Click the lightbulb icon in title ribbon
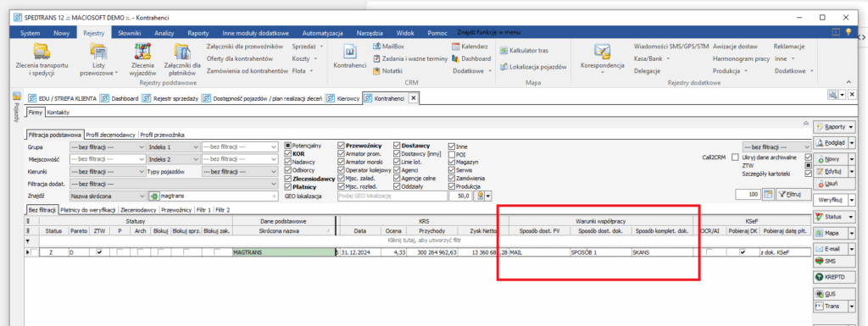Screen dimensions: 868x326 click(848, 32)
